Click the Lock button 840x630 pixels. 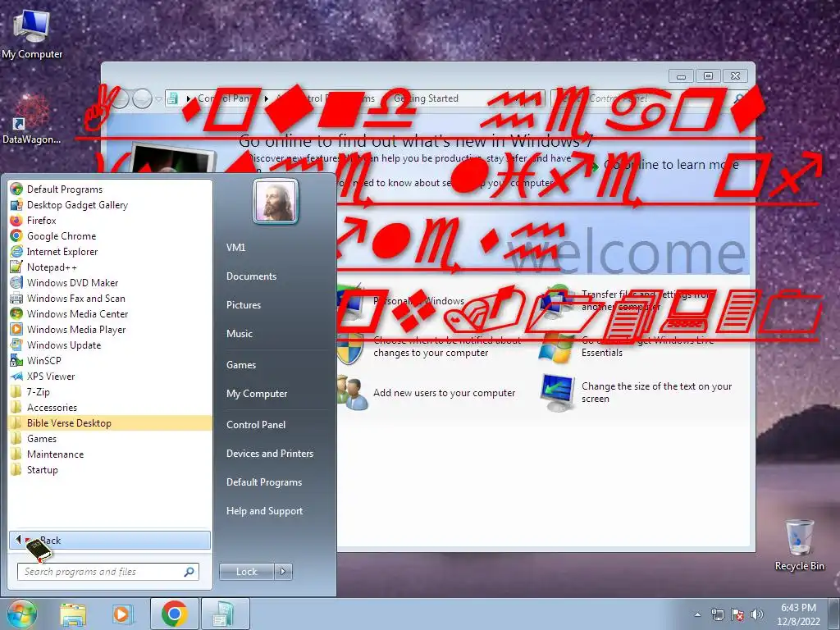246,572
